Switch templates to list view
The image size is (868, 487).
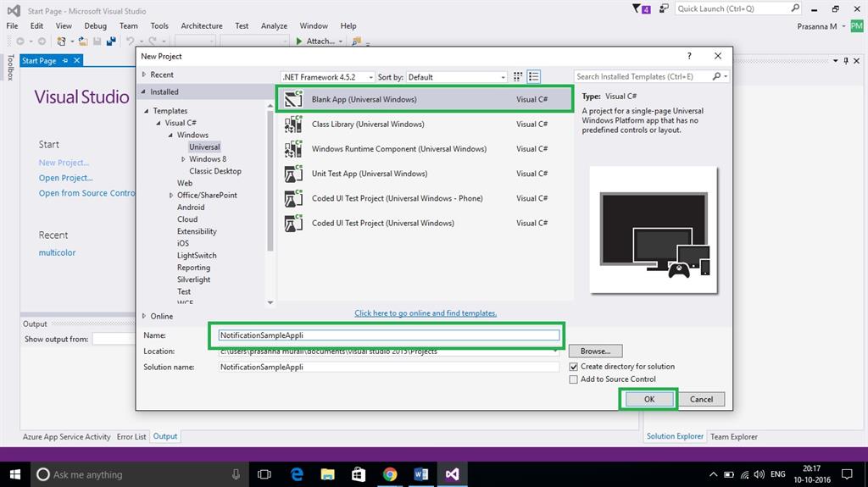pos(534,77)
